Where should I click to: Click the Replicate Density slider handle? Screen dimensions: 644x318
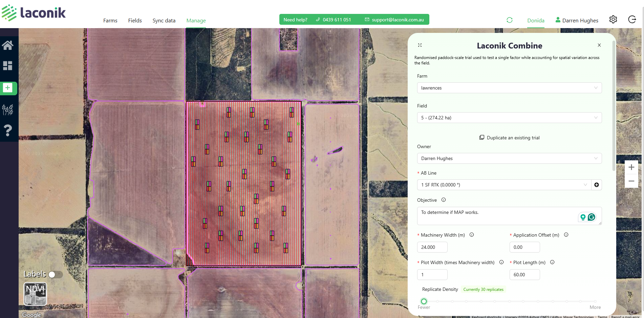(424, 301)
